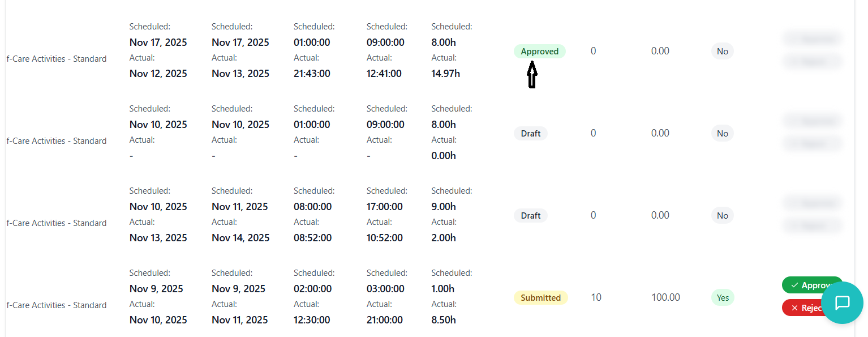Click the black arrow below the Approved badge
868x337 pixels.
(531, 76)
